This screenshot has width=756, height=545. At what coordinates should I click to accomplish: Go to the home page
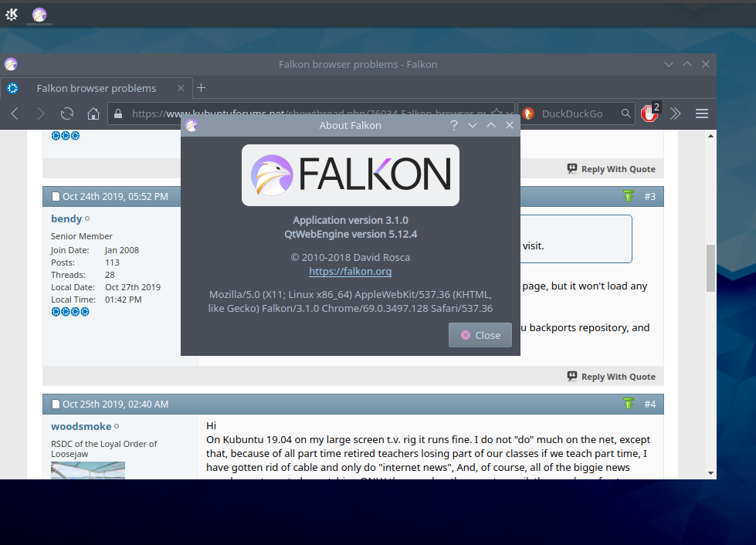[93, 113]
